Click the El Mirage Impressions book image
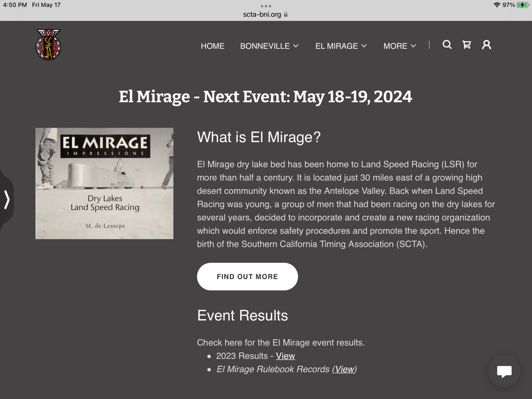Screen dimensions: 532x399 tap(104, 183)
